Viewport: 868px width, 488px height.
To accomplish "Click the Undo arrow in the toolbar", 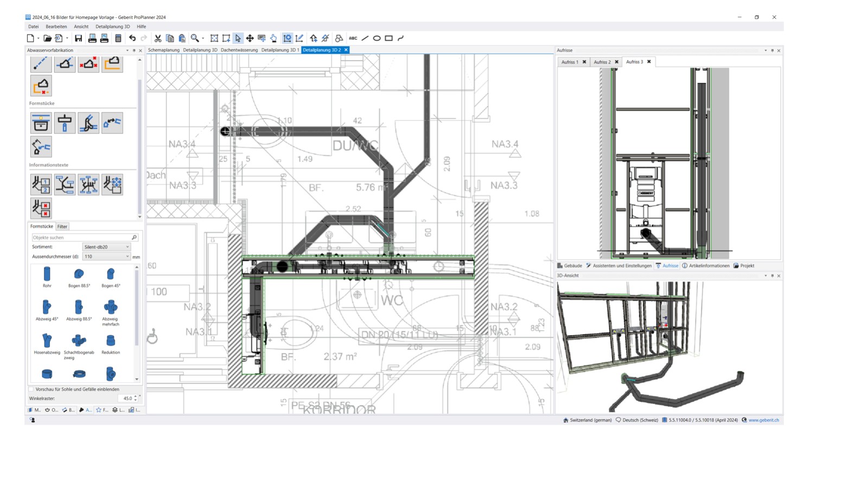I will (x=133, y=38).
